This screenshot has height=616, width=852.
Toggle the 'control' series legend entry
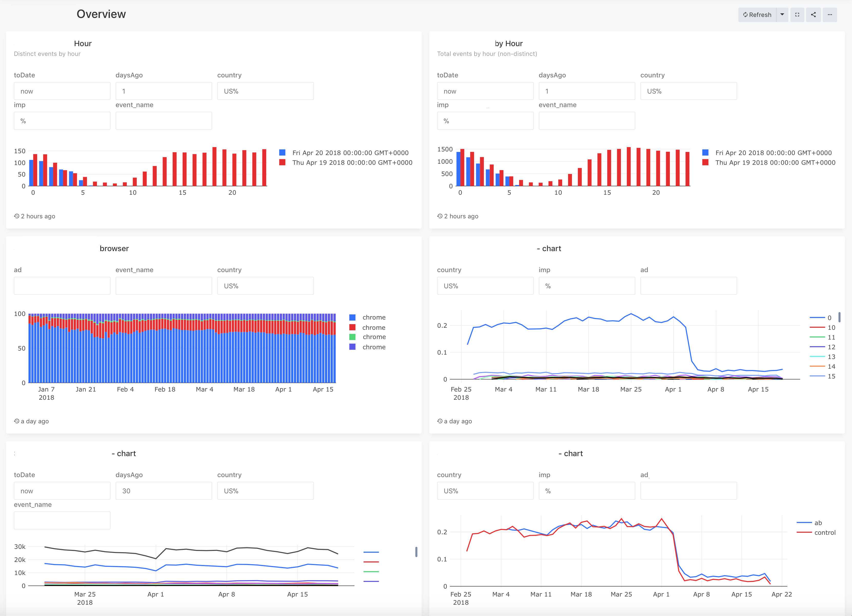(825, 532)
